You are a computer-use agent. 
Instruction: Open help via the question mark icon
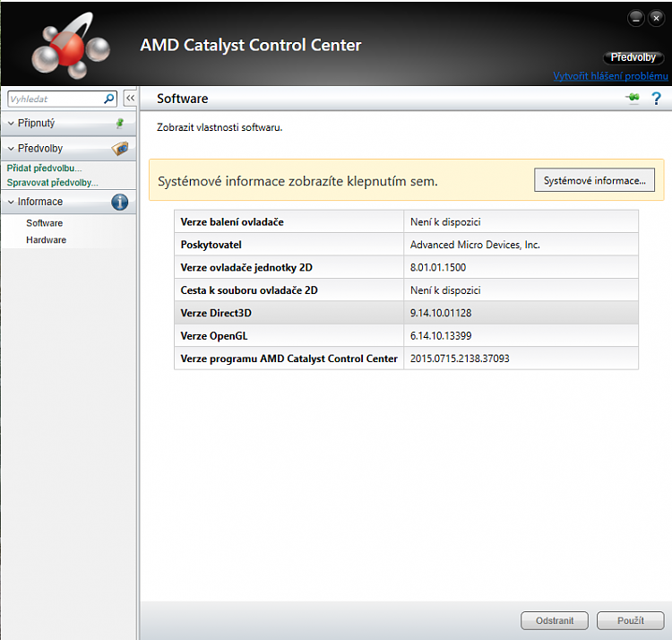[x=656, y=99]
